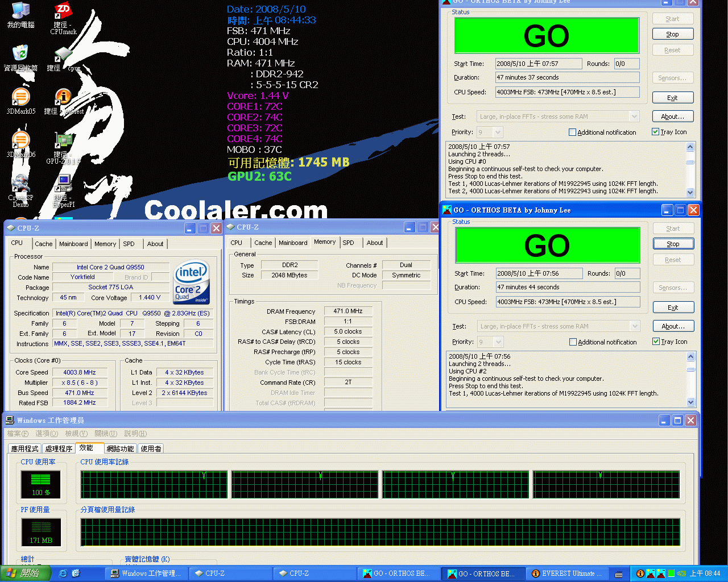Click the Task Manager title bar icon
This screenshot has width=728, height=582.
tap(10, 420)
